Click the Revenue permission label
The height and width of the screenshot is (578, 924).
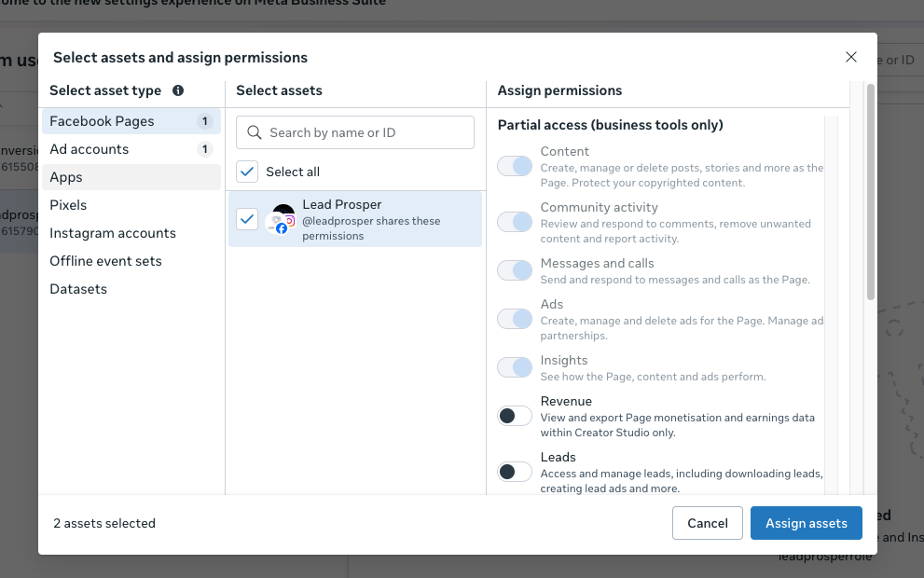(566, 401)
